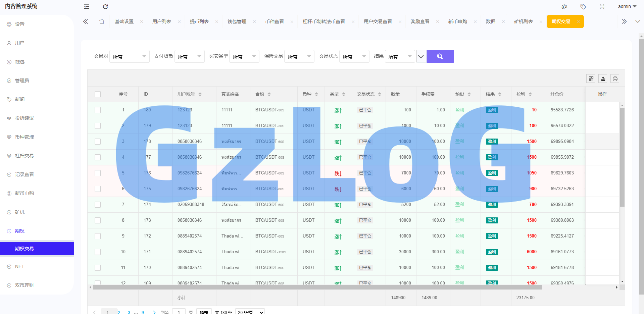Click the horizontal table scrollbar
The width and height of the screenshot is (644, 314).
[x=317, y=287]
